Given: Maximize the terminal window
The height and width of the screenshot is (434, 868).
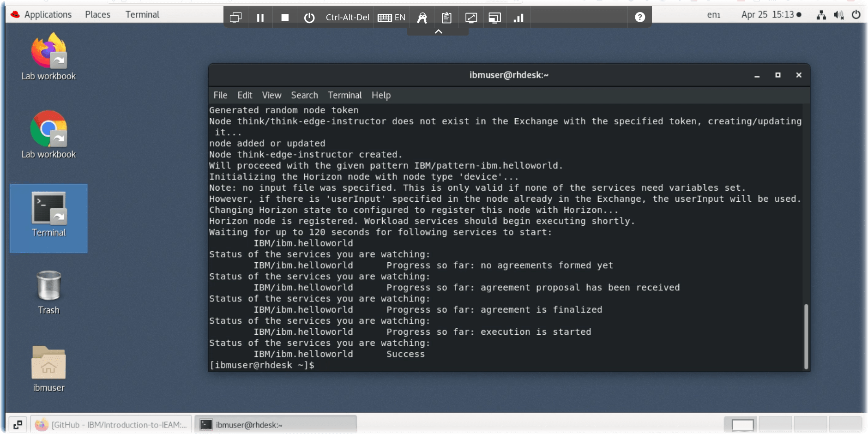Looking at the screenshot, I should click(x=778, y=75).
